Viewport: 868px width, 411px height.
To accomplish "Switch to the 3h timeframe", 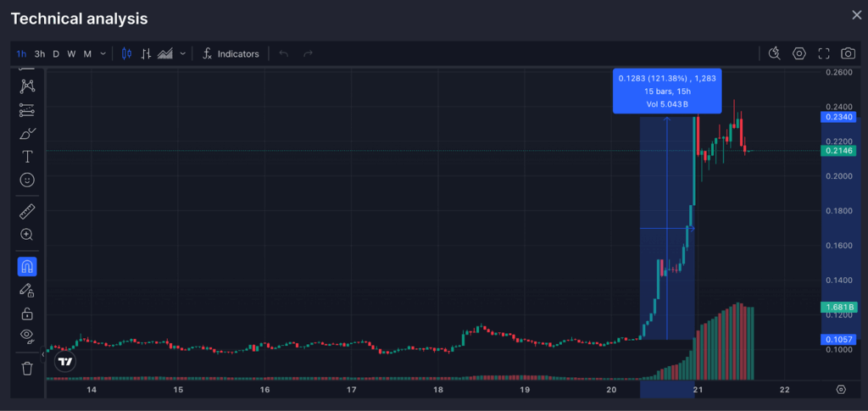I will pos(40,53).
